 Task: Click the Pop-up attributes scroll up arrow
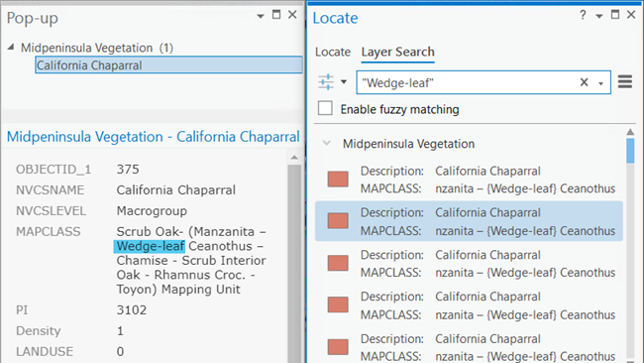click(294, 158)
